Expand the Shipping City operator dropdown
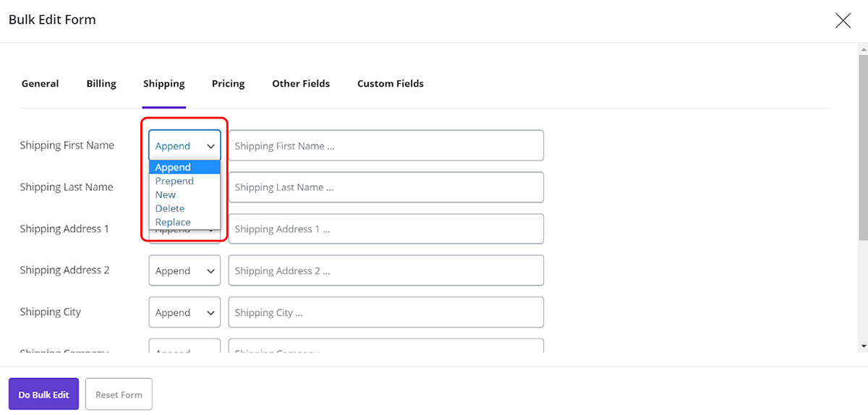 point(184,312)
